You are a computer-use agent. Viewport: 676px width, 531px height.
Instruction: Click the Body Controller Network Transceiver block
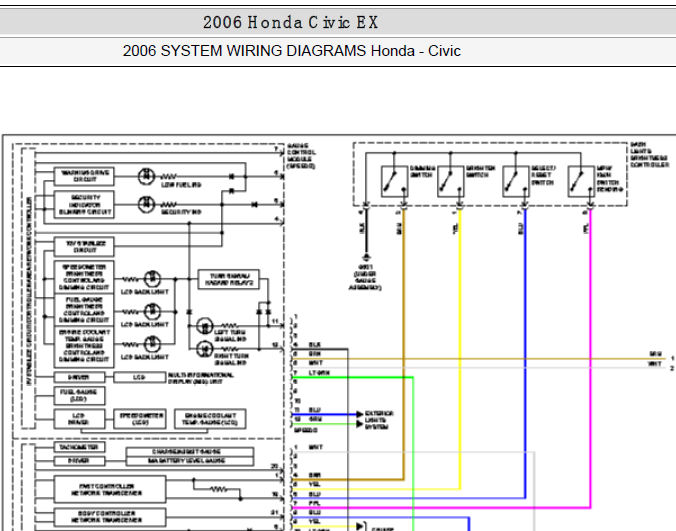click(x=110, y=517)
